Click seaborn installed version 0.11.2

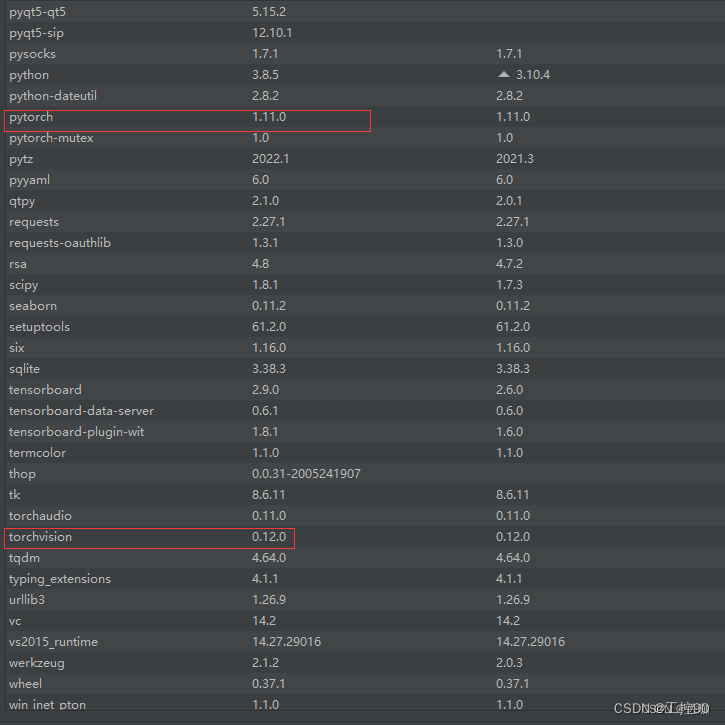coord(269,306)
